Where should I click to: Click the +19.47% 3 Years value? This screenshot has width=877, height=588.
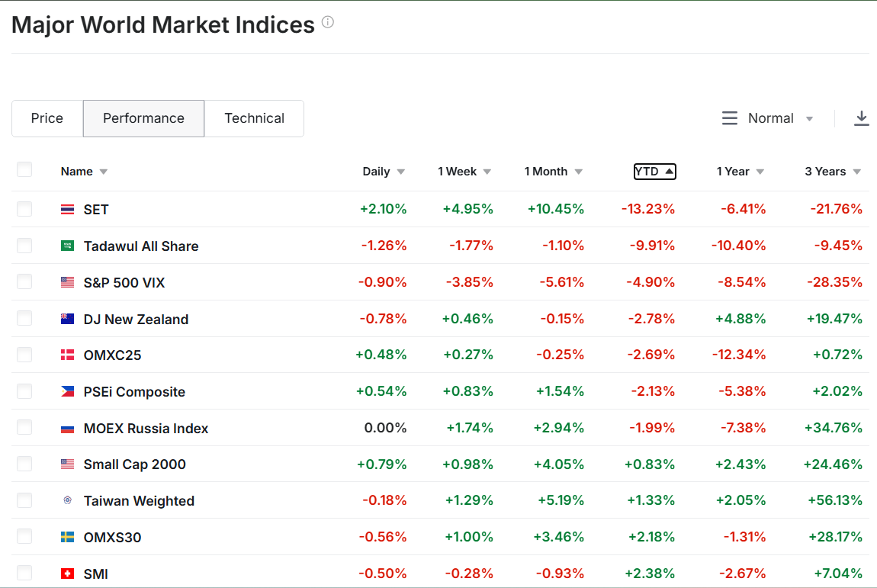tap(834, 319)
